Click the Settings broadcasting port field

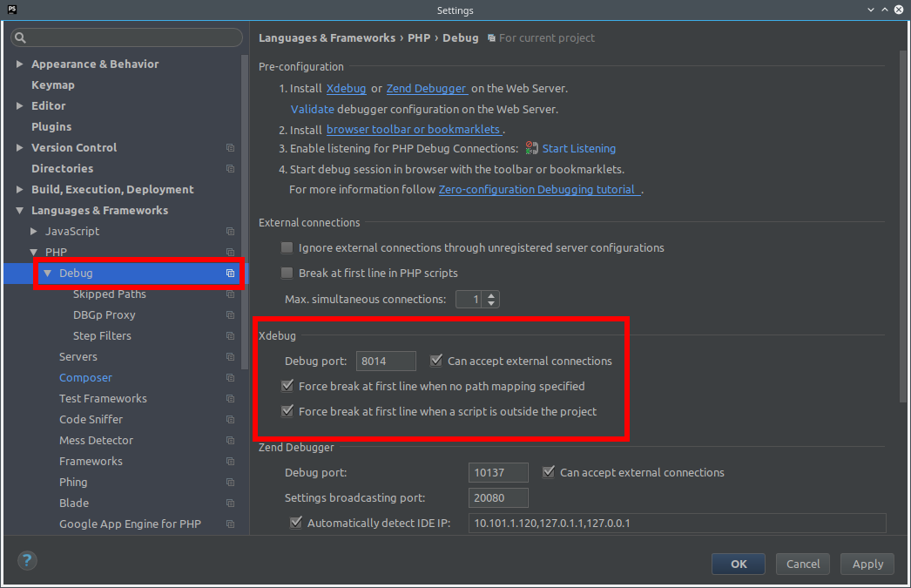pos(498,498)
